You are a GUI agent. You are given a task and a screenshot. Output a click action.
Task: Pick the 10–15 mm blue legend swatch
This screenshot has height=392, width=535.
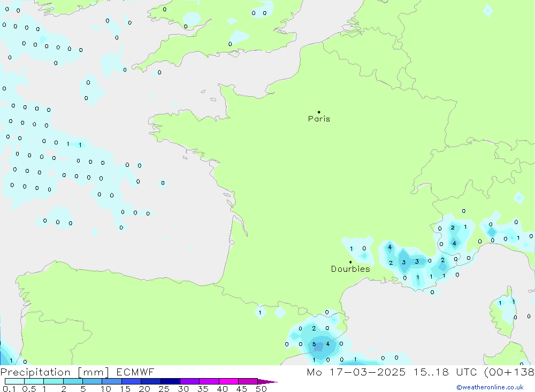[x=112, y=381]
